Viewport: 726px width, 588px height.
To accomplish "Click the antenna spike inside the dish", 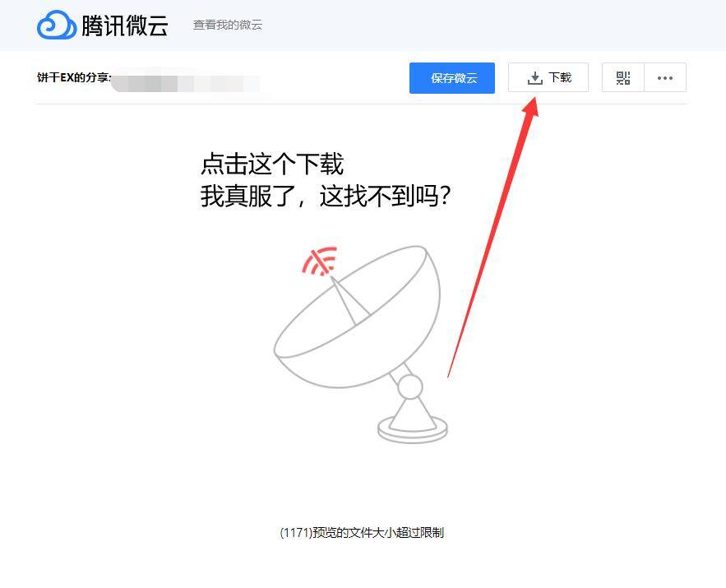I will coord(349,301).
